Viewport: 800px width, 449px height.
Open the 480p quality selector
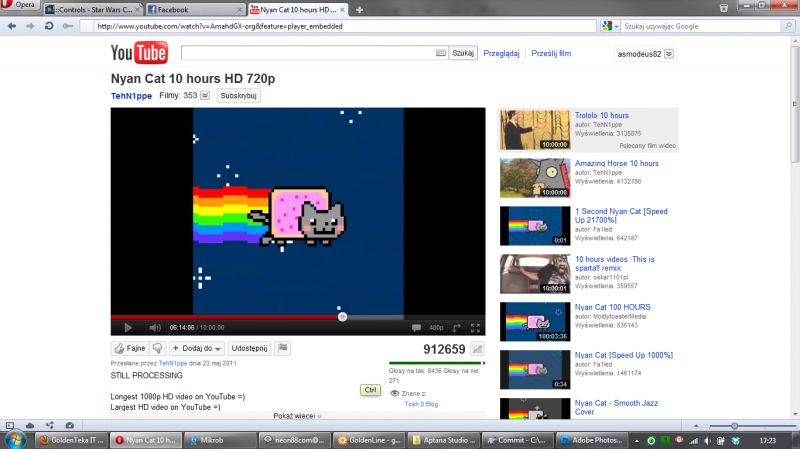436,328
